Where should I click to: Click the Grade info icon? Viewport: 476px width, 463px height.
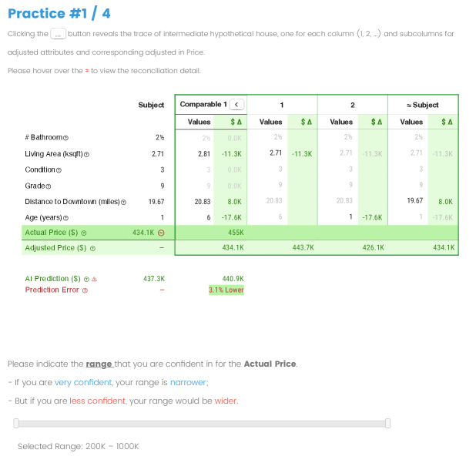[50, 186]
